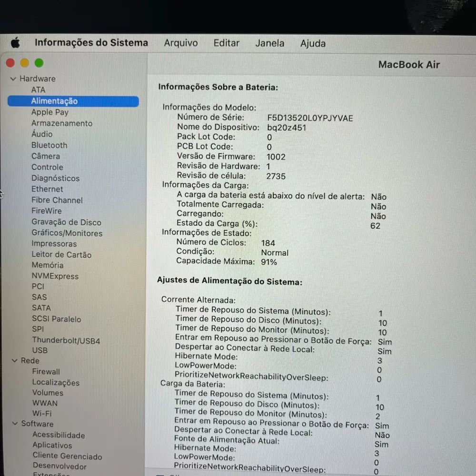Select Memória in the sidebar
476x476 pixels.
(x=48, y=265)
